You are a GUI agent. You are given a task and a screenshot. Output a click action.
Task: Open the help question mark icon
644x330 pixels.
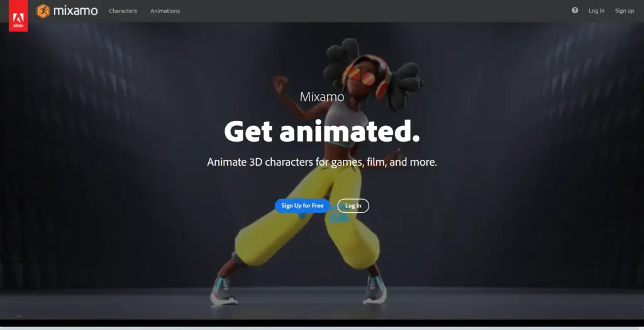[x=575, y=10]
